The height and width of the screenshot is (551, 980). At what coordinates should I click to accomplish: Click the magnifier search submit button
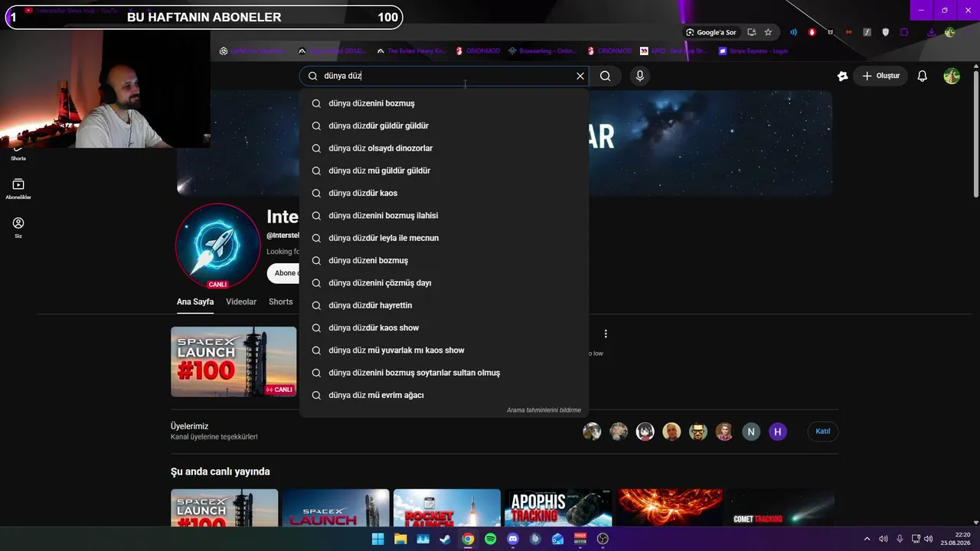click(605, 76)
